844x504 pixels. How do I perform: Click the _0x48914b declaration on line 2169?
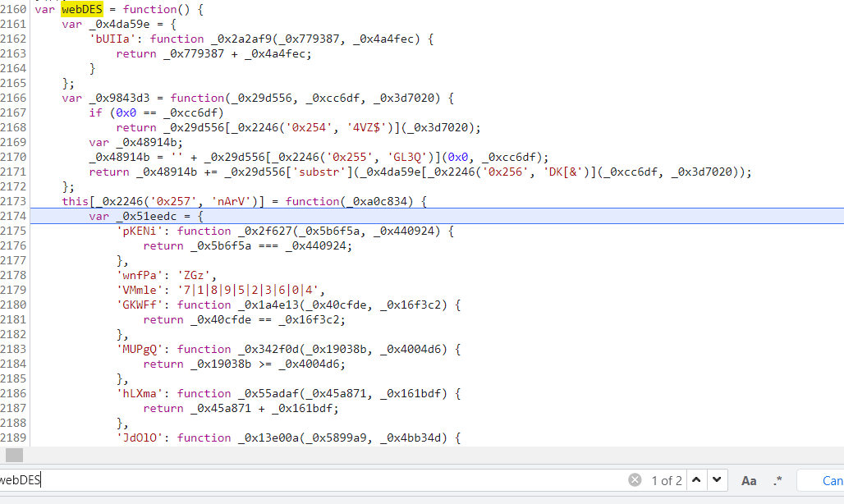point(146,143)
